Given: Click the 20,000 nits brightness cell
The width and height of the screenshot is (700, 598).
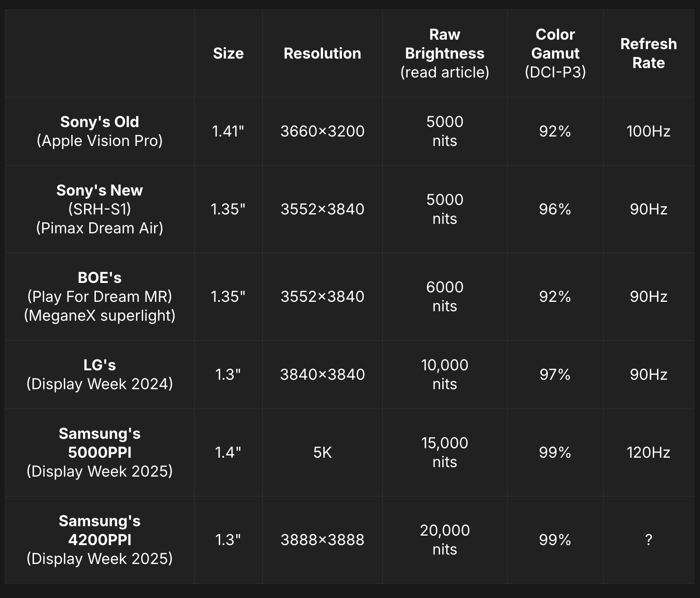Looking at the screenshot, I should point(444,540).
